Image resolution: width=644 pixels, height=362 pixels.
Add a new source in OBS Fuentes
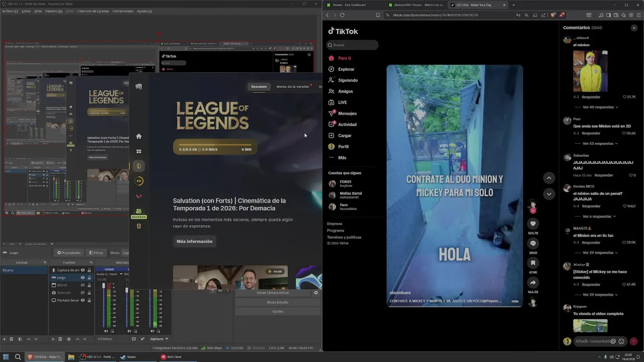53,339
